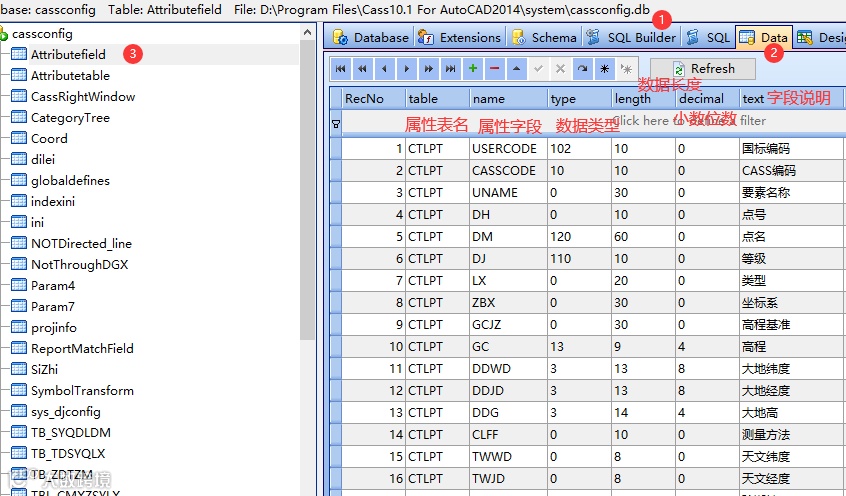Select the Coord table
The image size is (846, 496).
[49, 139]
